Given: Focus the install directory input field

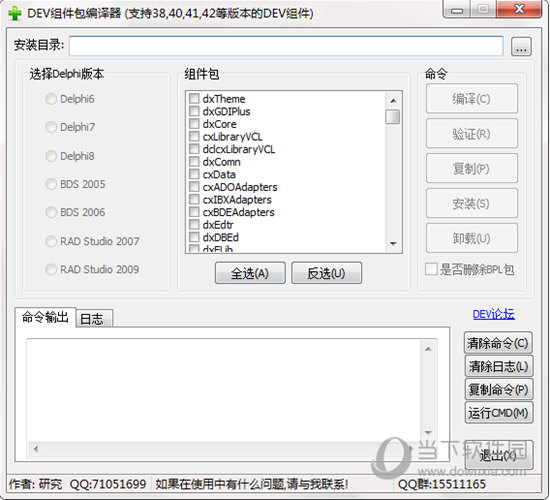Looking at the screenshot, I should click(x=286, y=46).
